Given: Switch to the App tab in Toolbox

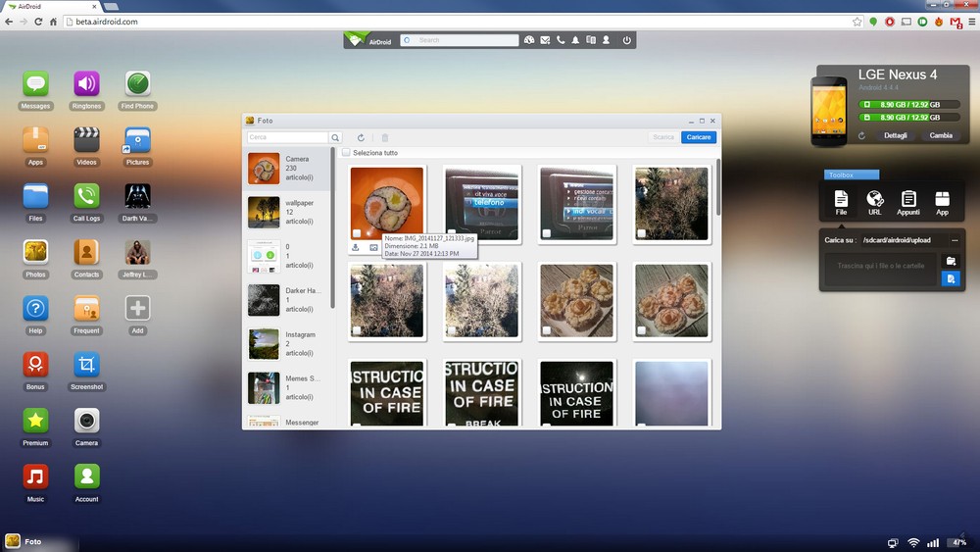Looking at the screenshot, I should click(x=942, y=201).
